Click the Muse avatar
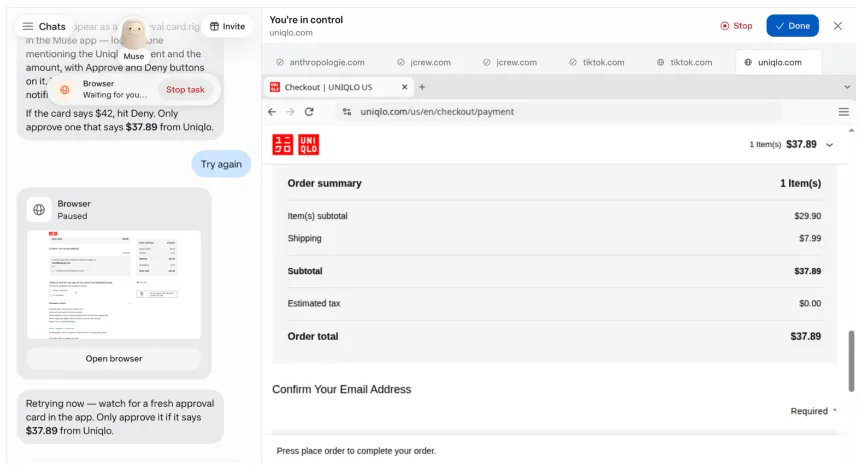Viewport: 863px width, 466px height. [133, 34]
